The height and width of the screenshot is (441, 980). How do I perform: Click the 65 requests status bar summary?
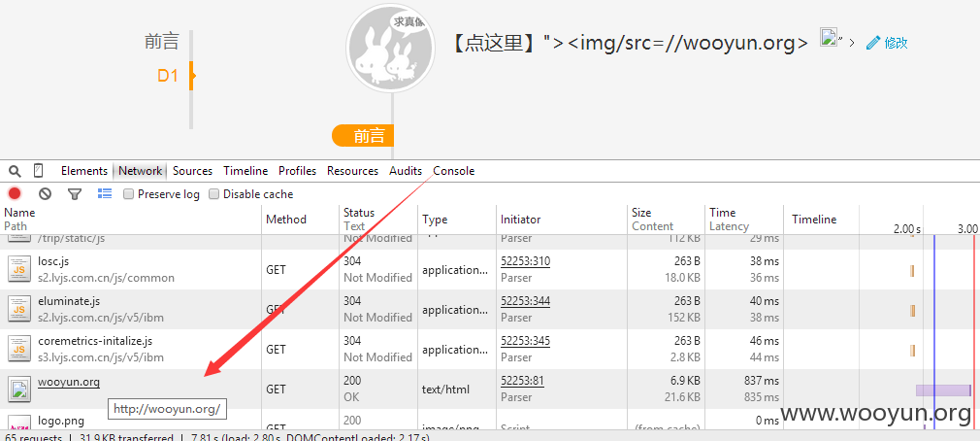coord(33,437)
